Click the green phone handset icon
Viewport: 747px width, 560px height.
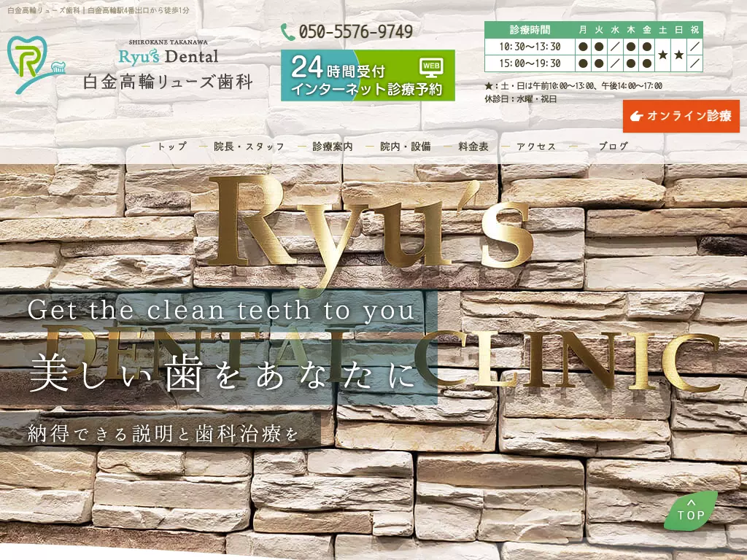click(x=287, y=32)
